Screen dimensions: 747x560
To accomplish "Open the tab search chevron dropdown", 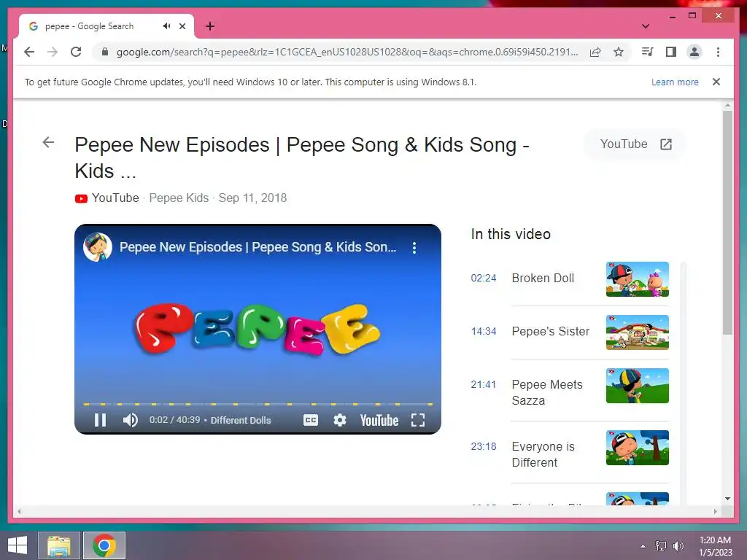I will click(646, 26).
